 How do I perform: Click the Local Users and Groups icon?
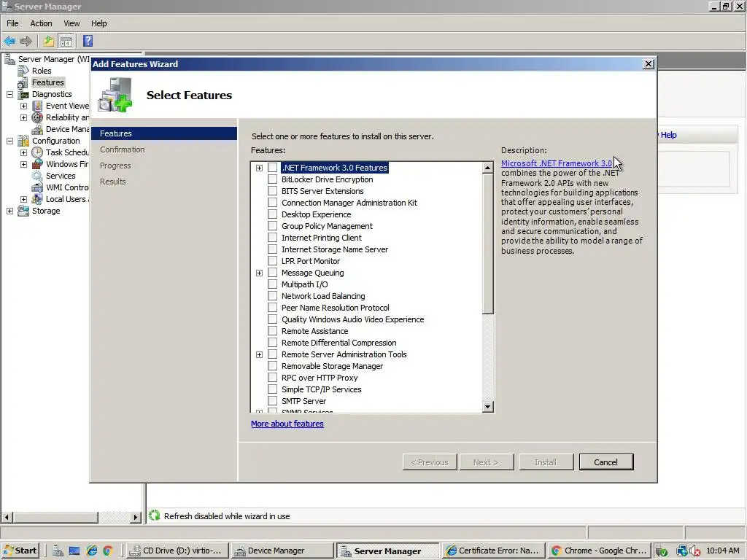point(37,199)
